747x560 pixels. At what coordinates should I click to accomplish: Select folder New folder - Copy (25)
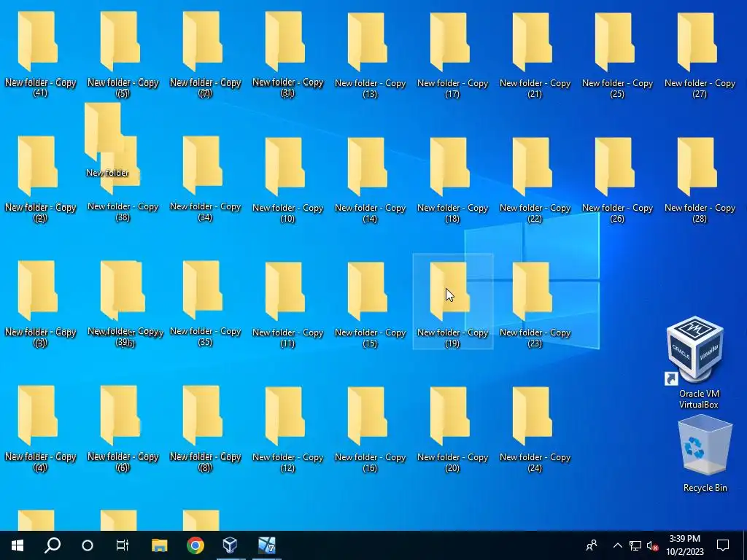617,55
